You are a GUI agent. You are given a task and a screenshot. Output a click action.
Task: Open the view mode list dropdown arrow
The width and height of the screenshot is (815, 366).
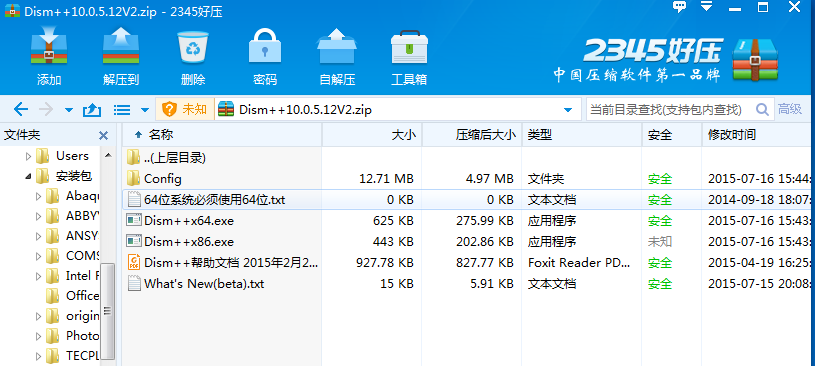(x=145, y=110)
